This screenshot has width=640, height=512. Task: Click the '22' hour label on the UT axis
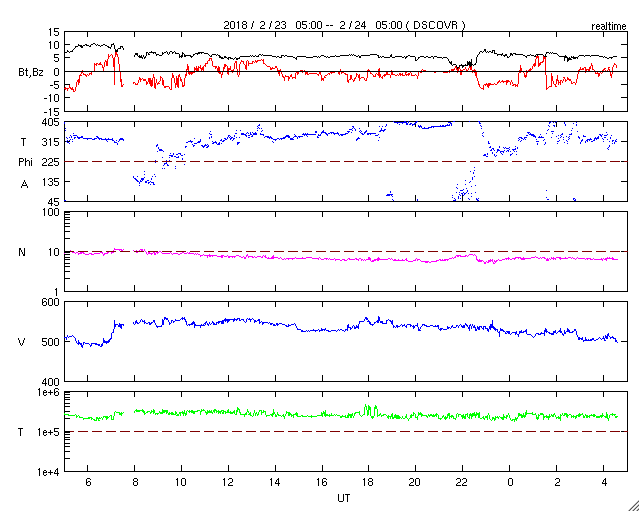(462, 482)
